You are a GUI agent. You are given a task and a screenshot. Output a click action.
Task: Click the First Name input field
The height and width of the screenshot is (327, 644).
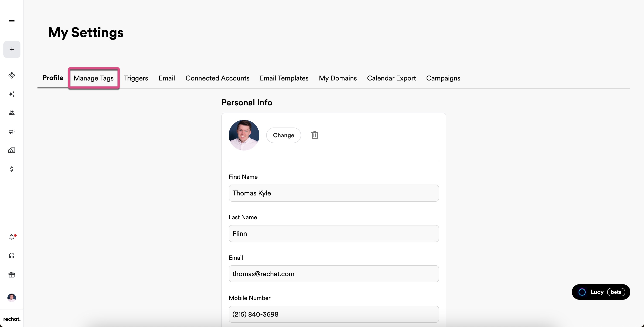[333, 193]
